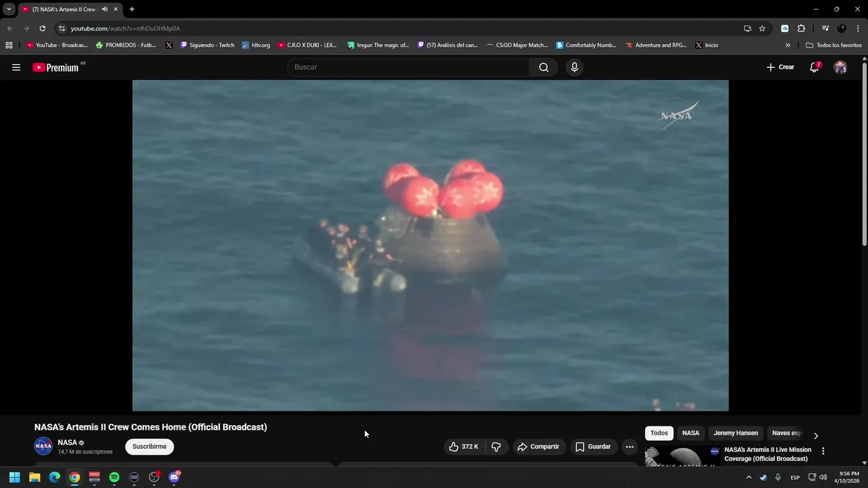Launch Spotify from taskbar
Viewport: 868px width, 488px height.
coord(114,477)
